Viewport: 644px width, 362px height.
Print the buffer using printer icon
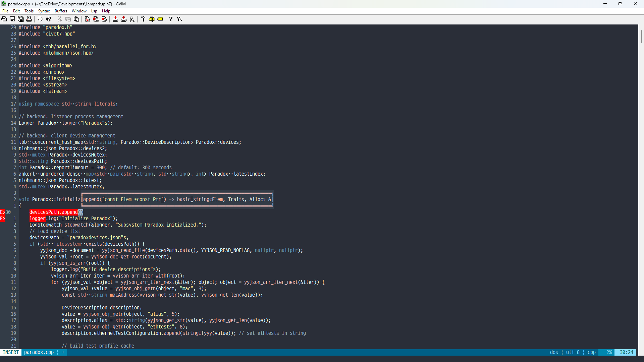click(x=29, y=19)
